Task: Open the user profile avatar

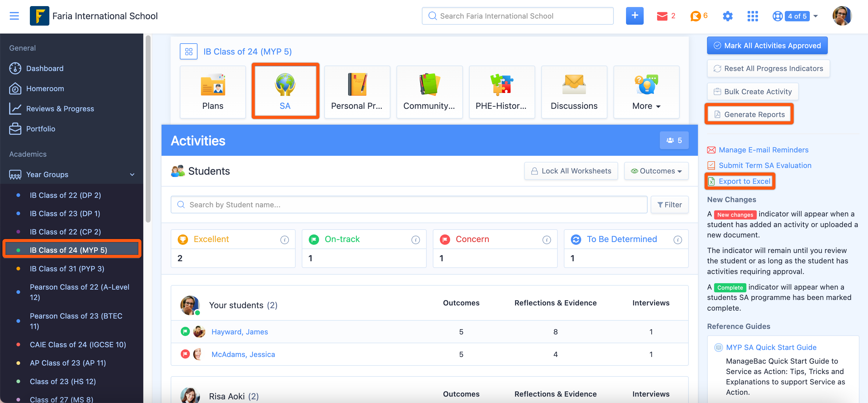Action: (842, 16)
